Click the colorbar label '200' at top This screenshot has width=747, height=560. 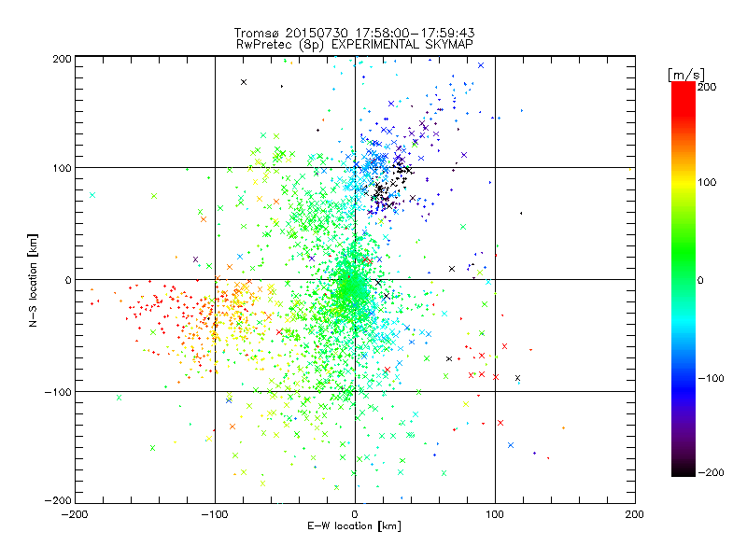[707, 87]
